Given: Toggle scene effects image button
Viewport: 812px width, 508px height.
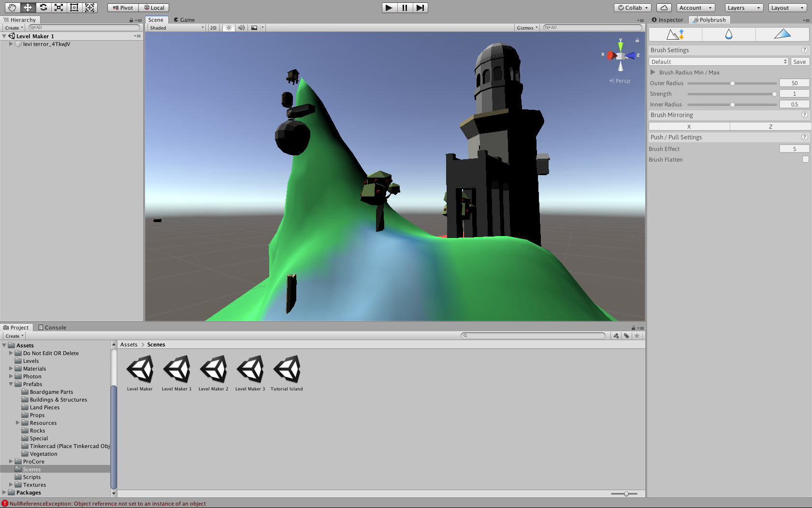Looking at the screenshot, I should click(254, 28).
